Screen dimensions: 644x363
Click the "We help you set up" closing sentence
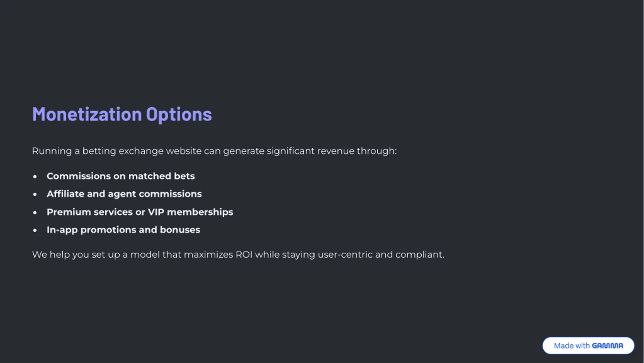[238, 255]
